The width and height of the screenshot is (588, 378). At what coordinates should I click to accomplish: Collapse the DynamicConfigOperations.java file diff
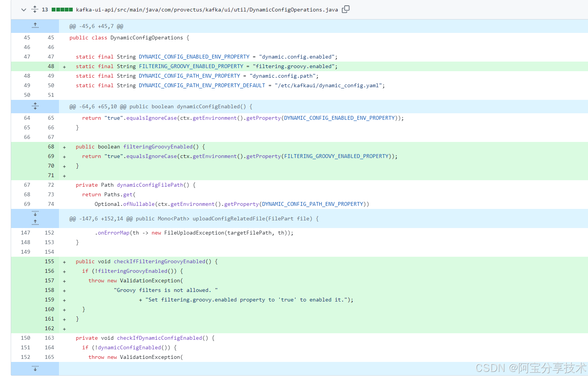click(24, 10)
